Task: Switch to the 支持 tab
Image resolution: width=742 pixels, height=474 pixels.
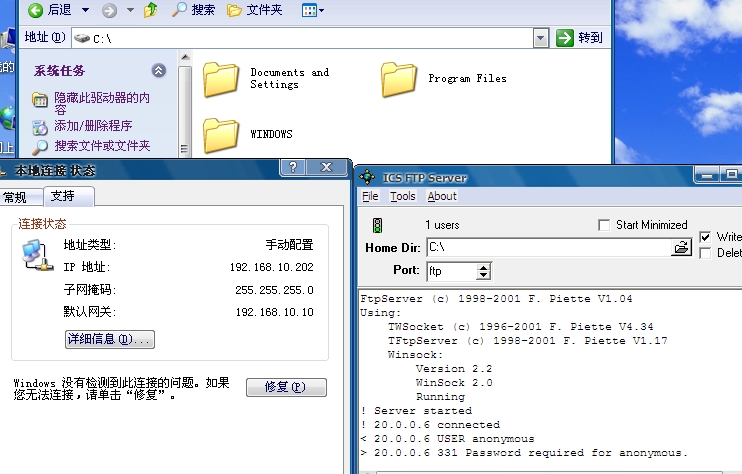Action: click(x=69, y=196)
